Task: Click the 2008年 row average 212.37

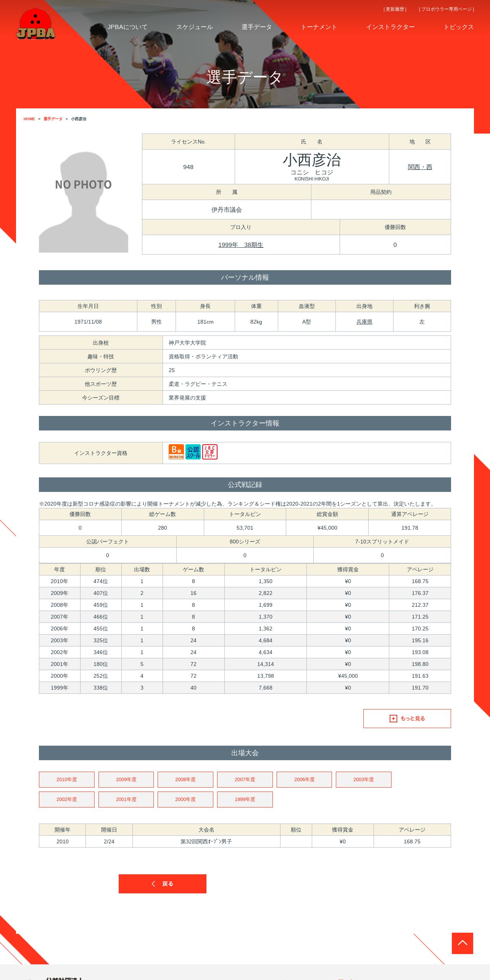Action: click(x=420, y=605)
